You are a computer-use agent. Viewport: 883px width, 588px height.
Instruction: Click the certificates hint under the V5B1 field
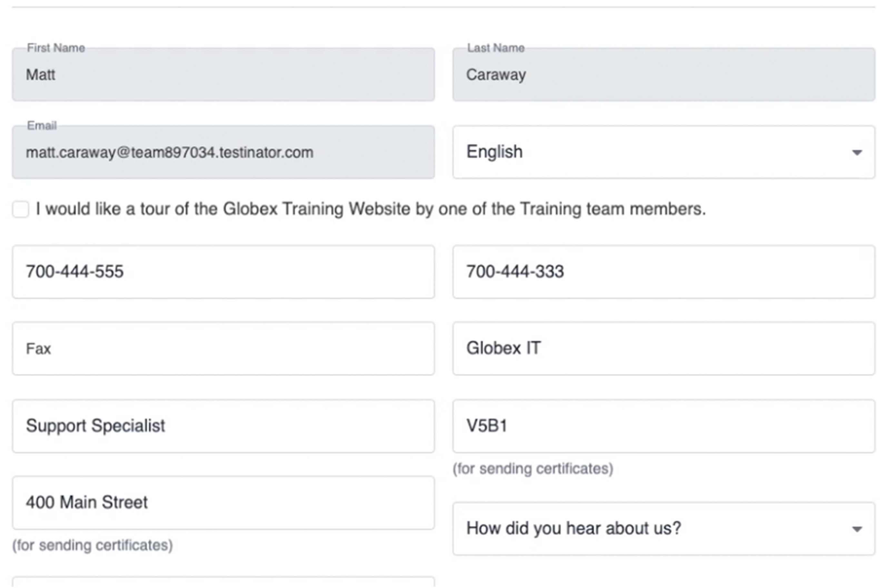pyautogui.click(x=533, y=469)
